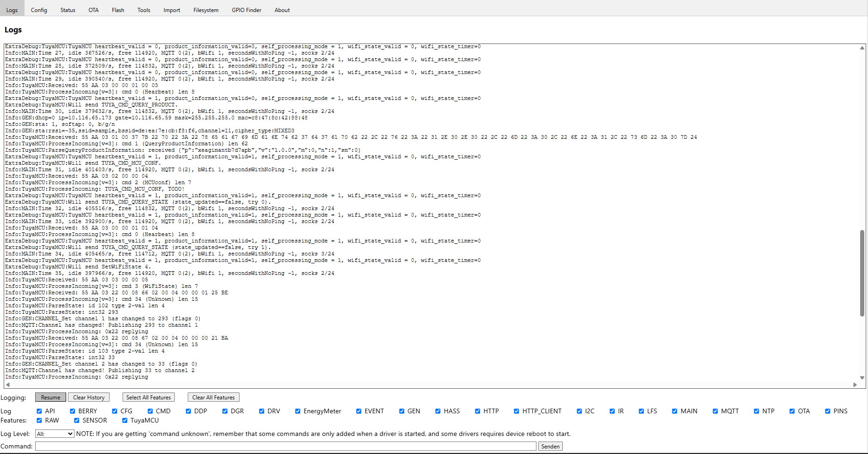Viewport: 868px width, 454px height.
Task: Toggle the DGR log feature checkbox
Action: [225, 411]
